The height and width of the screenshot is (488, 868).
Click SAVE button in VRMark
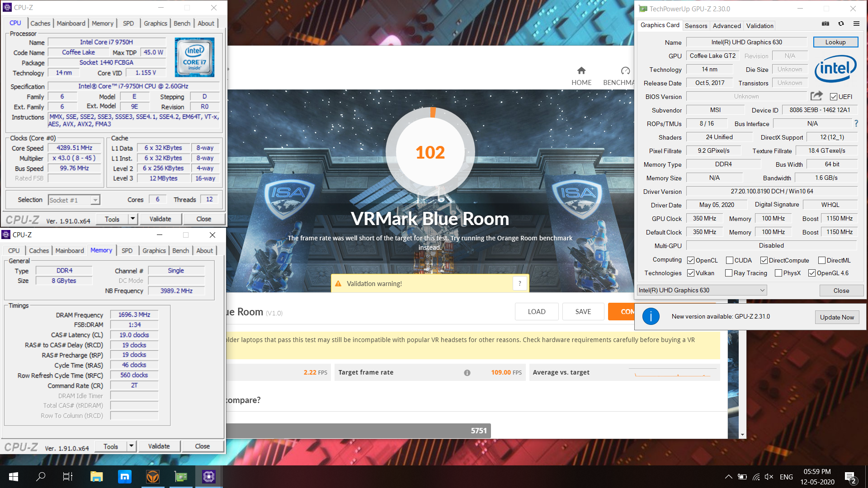point(583,312)
